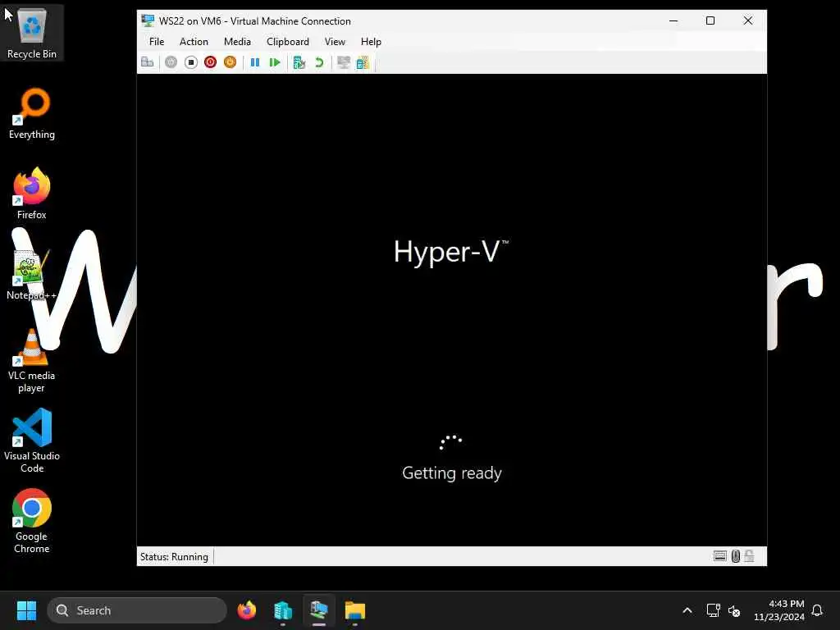Select the Visual Studio Code shortcut
This screenshot has height=630, width=840.
(32, 441)
